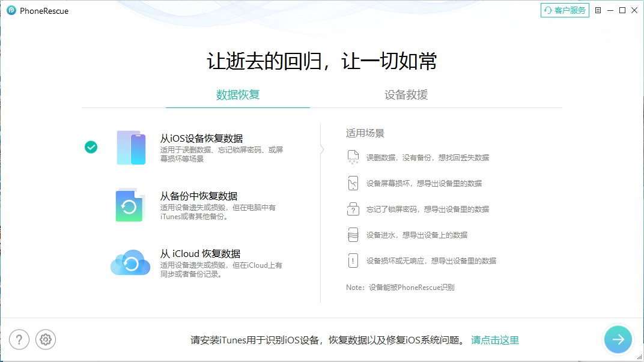Open the title bar menu button
The width and height of the screenshot is (644, 362).
click(598, 10)
